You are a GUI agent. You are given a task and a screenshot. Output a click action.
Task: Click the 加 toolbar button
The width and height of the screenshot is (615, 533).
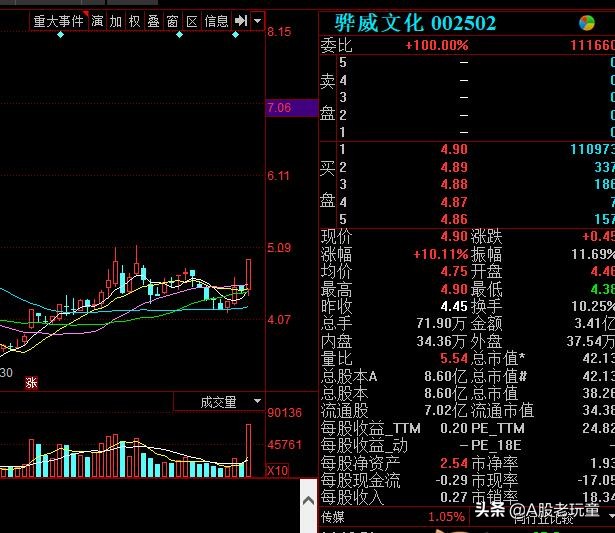click(x=116, y=21)
